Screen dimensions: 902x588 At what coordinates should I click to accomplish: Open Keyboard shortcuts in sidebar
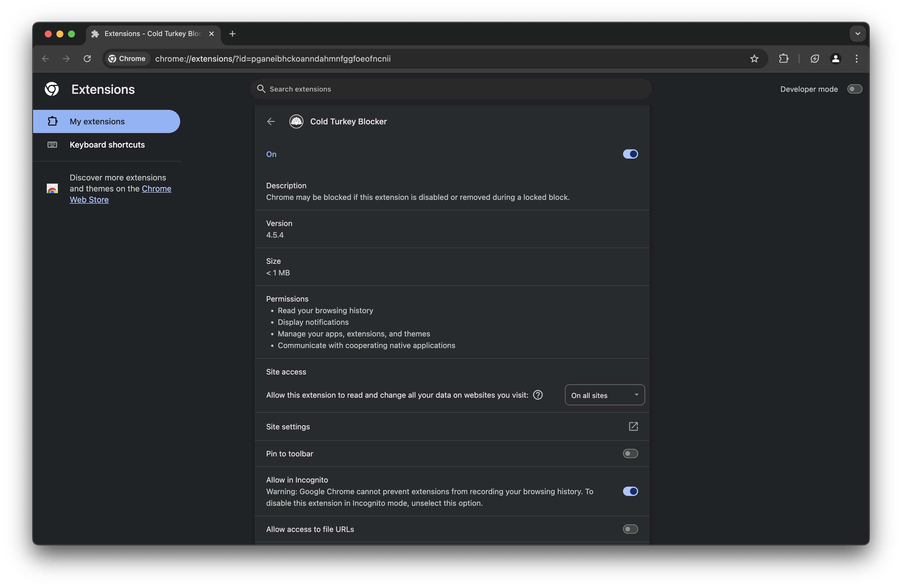click(x=106, y=145)
